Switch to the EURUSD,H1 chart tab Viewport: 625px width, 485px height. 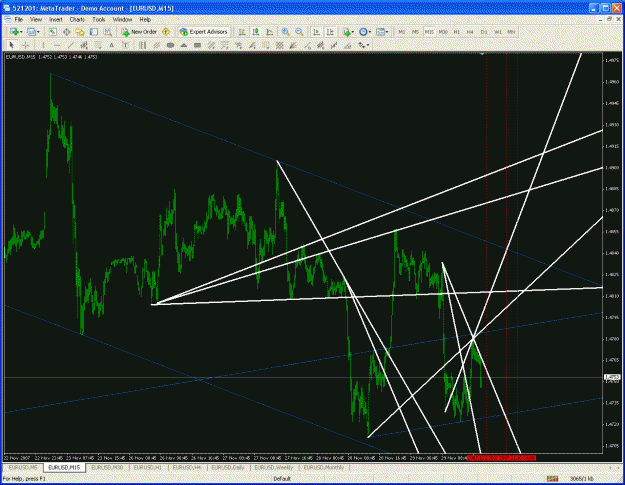click(x=148, y=467)
